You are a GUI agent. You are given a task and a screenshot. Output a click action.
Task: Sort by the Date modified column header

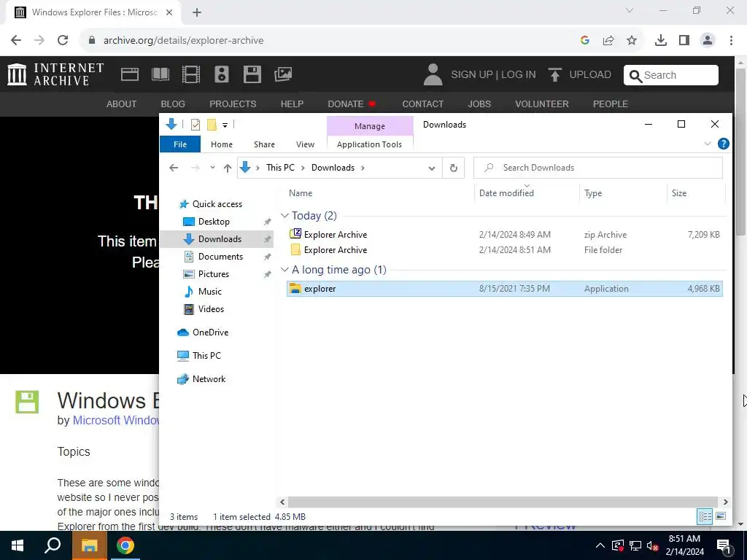[506, 192]
